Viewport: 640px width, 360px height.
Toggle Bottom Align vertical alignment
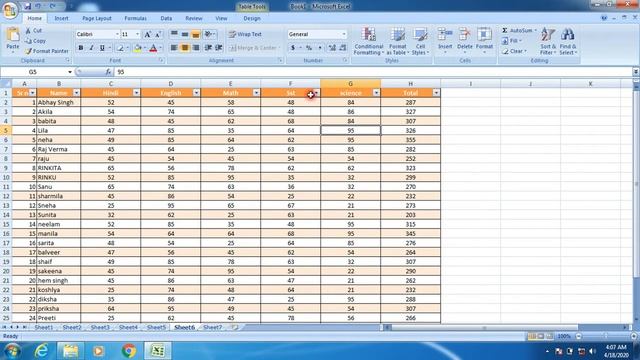point(196,34)
